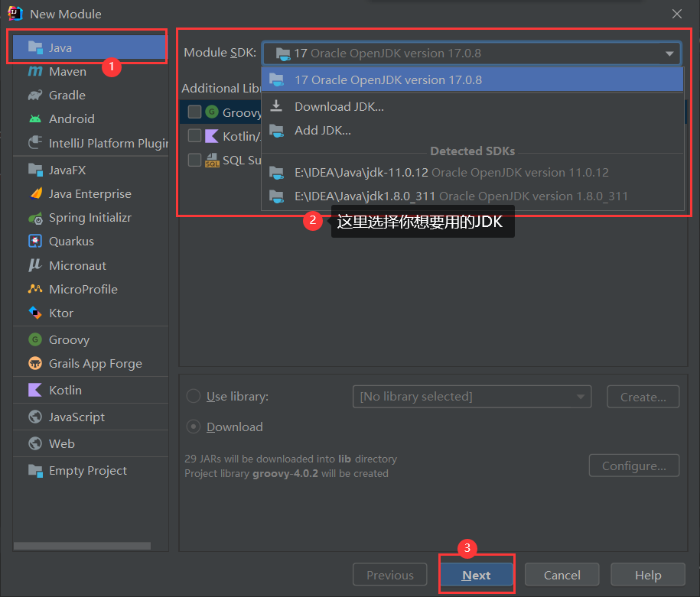
Task: Click the Gradle elephant icon
Action: 35,95
